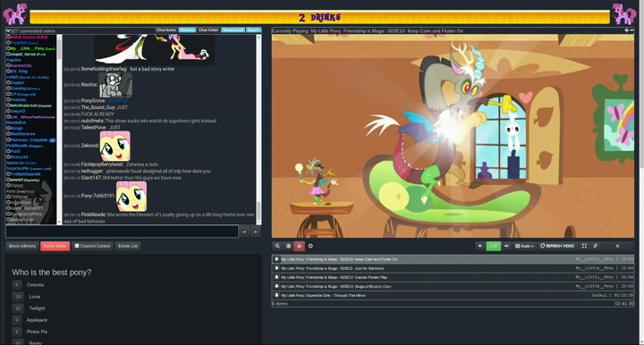Image resolution: width=644 pixels, height=345 pixels.
Task: Toggle the Chat Icons option
Action: pyautogui.click(x=166, y=30)
